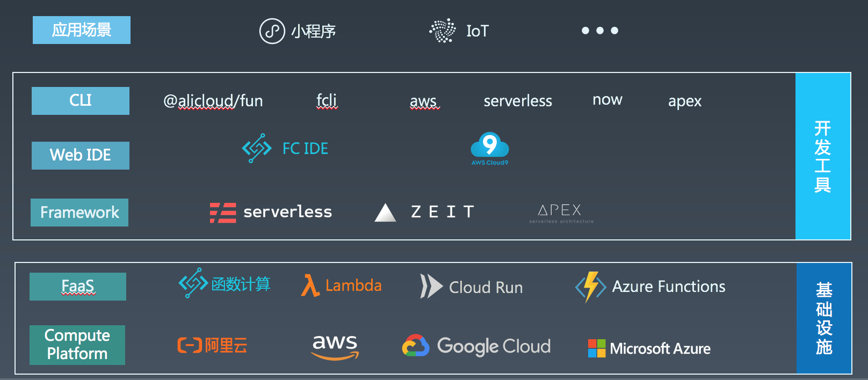Select the CLI category label

(81, 101)
